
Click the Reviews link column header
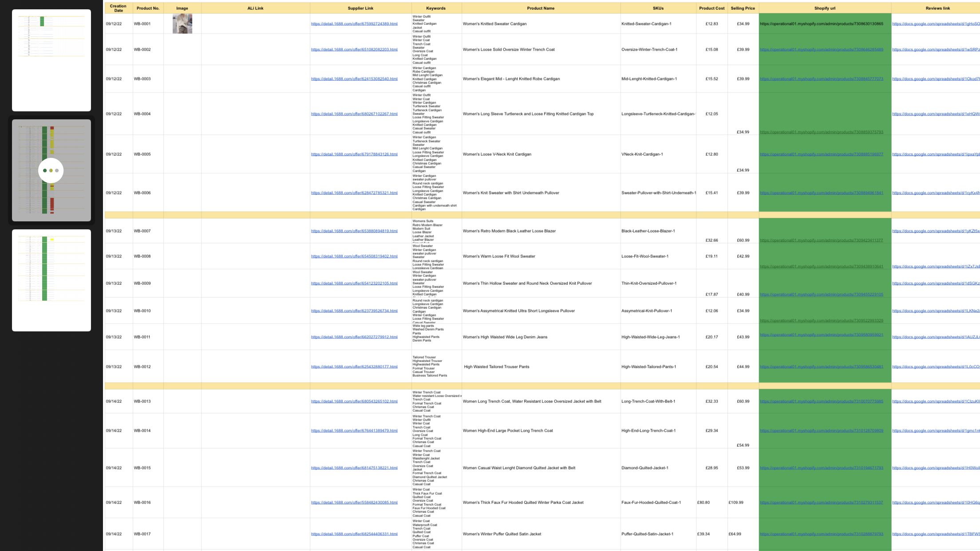pos(937,8)
